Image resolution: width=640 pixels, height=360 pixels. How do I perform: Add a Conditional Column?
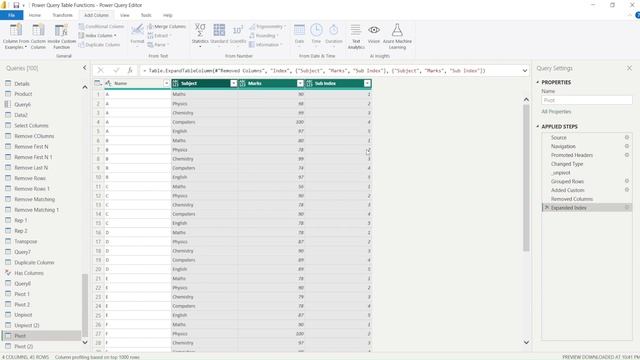[101, 27]
